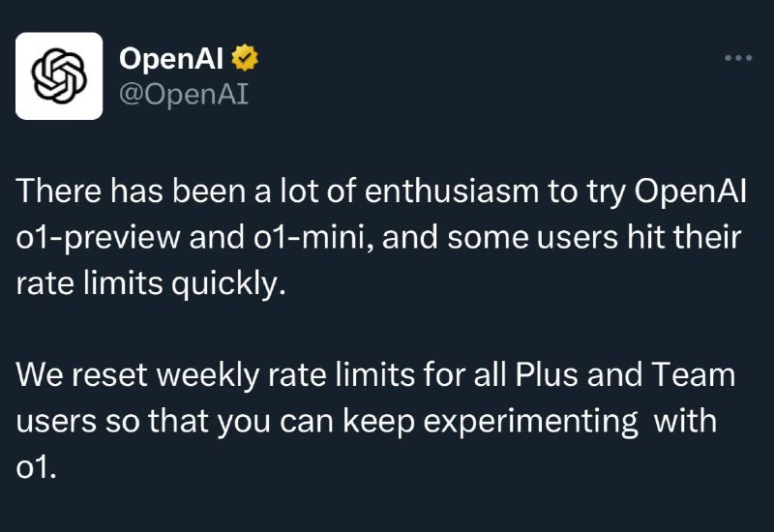Click the gold verified badge
This screenshot has width=774, height=532.
(245, 58)
